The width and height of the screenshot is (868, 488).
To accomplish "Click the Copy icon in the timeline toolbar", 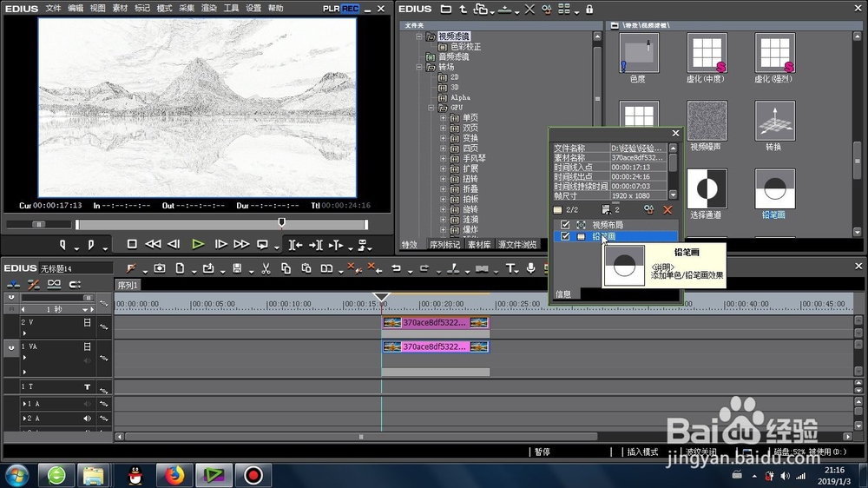I will pos(286,268).
